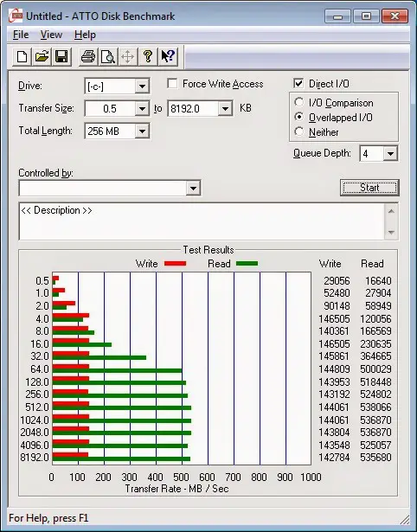
Task: Open a saved benchmark with folder icon
Action: point(42,56)
